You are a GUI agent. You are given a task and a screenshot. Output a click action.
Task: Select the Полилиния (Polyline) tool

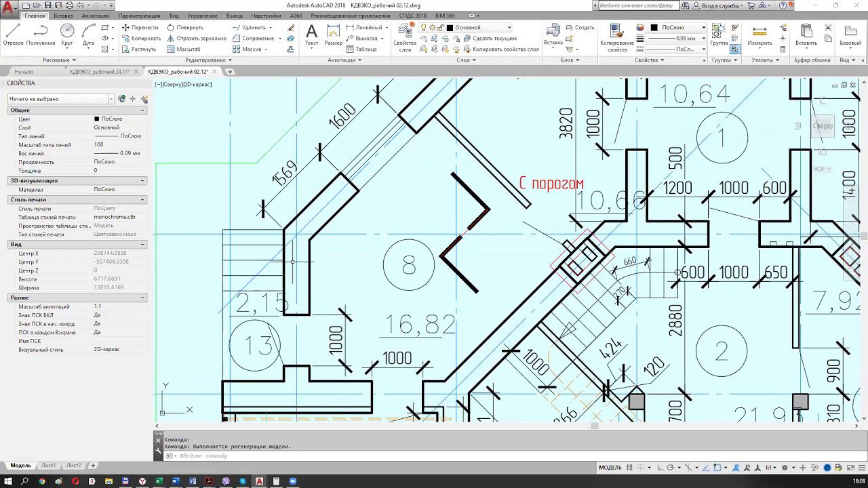point(41,35)
